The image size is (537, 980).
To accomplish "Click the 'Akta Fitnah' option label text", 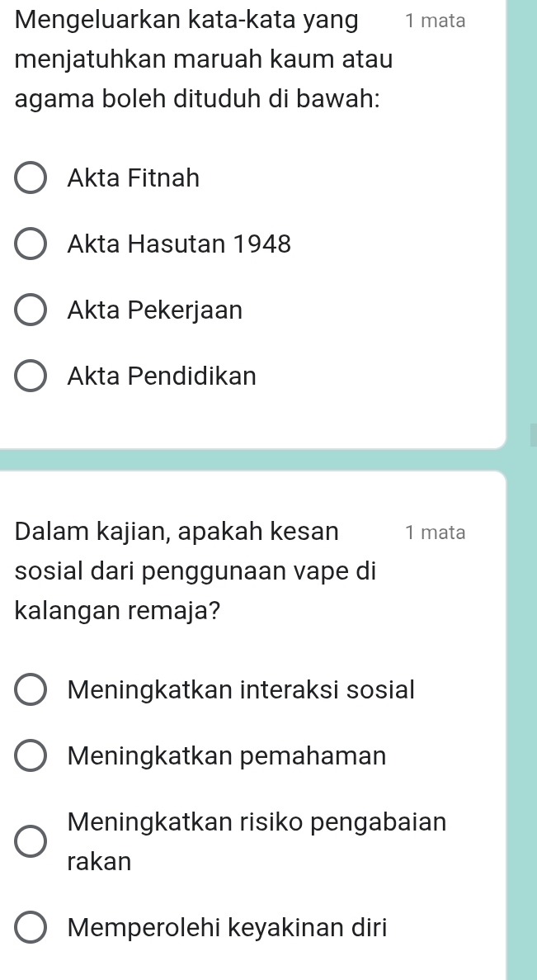I will pos(134,178).
